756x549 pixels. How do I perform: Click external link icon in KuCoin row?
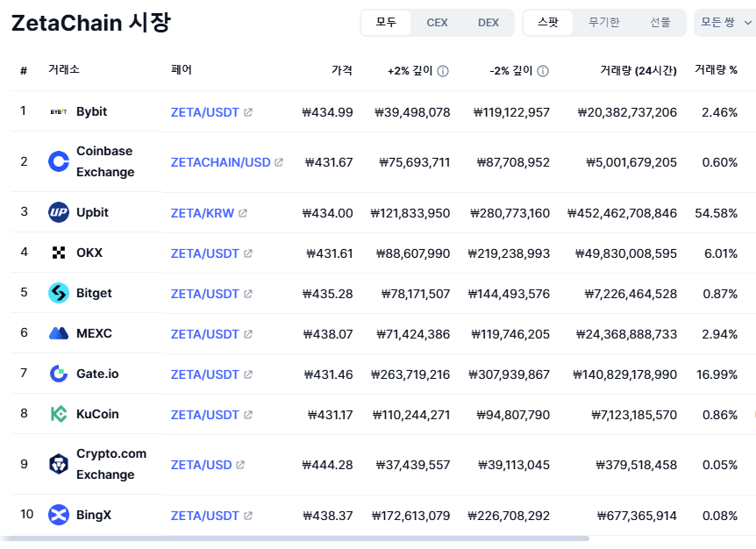[x=248, y=415]
